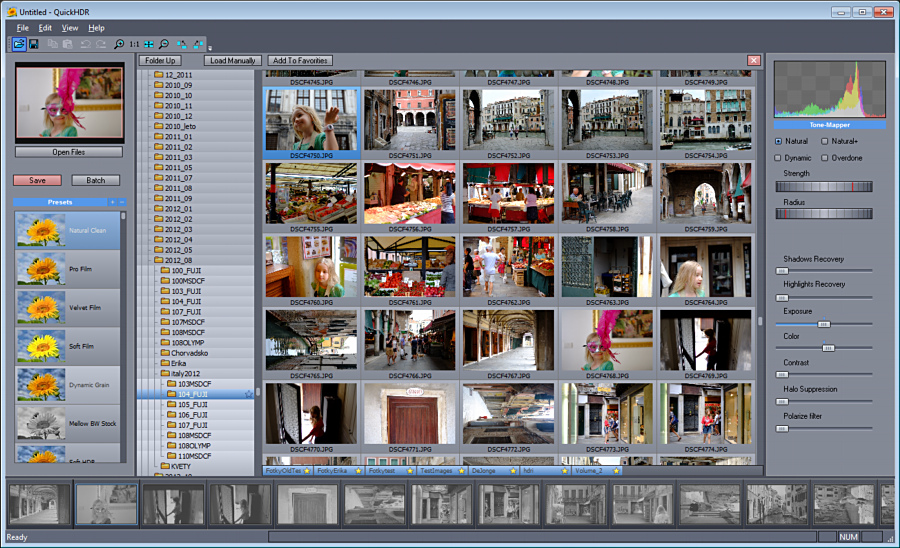Apply the Dynamic Grain preset
Screen dimensions: 900x548
click(x=68, y=385)
